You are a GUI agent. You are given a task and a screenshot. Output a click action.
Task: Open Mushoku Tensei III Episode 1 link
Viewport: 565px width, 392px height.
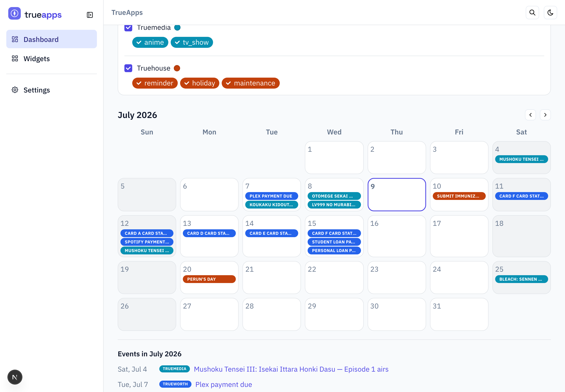[291, 369]
